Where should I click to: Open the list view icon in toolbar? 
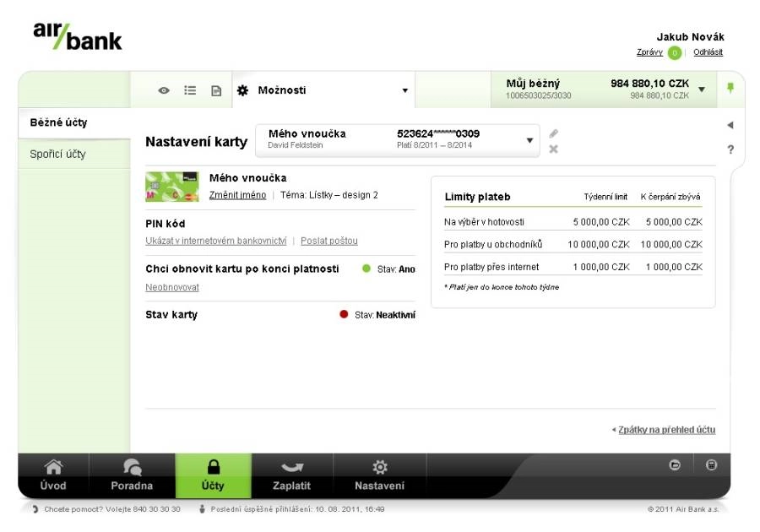point(190,90)
